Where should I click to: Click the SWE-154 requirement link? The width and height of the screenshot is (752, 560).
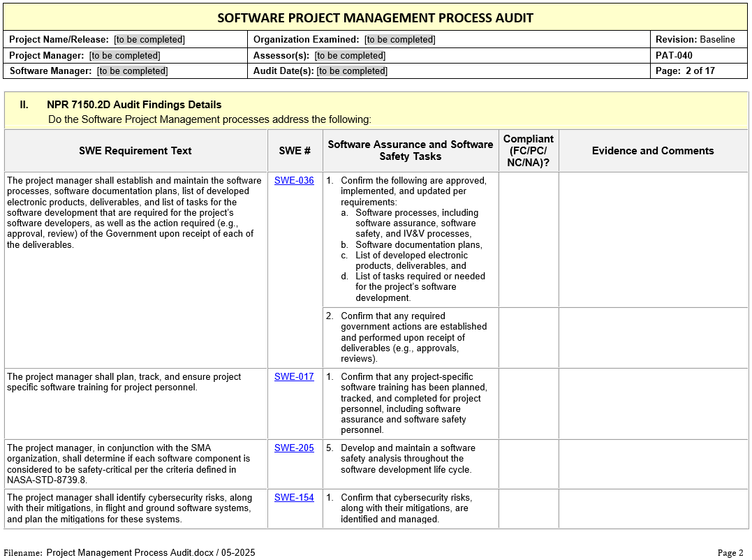pos(294,498)
